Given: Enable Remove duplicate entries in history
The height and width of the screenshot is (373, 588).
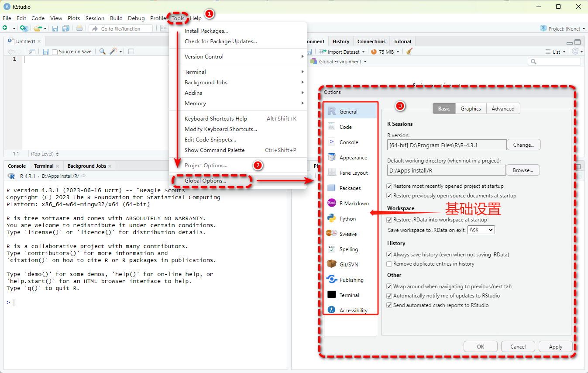Looking at the screenshot, I should tap(390, 264).
